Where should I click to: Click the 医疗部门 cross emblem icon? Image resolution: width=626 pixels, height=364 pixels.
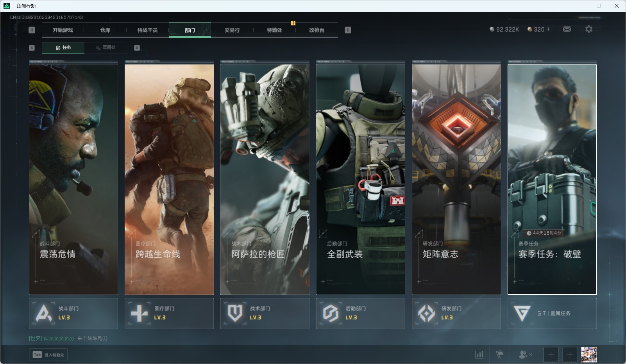pyautogui.click(x=139, y=313)
